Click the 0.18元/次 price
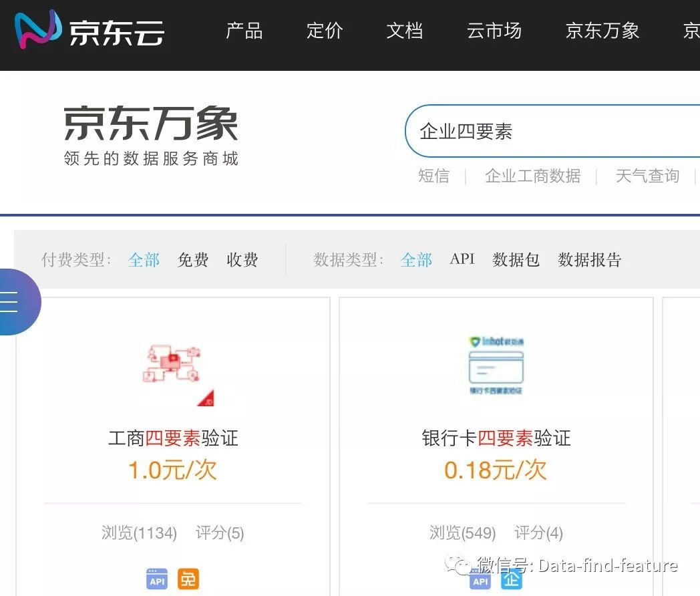 click(496, 470)
